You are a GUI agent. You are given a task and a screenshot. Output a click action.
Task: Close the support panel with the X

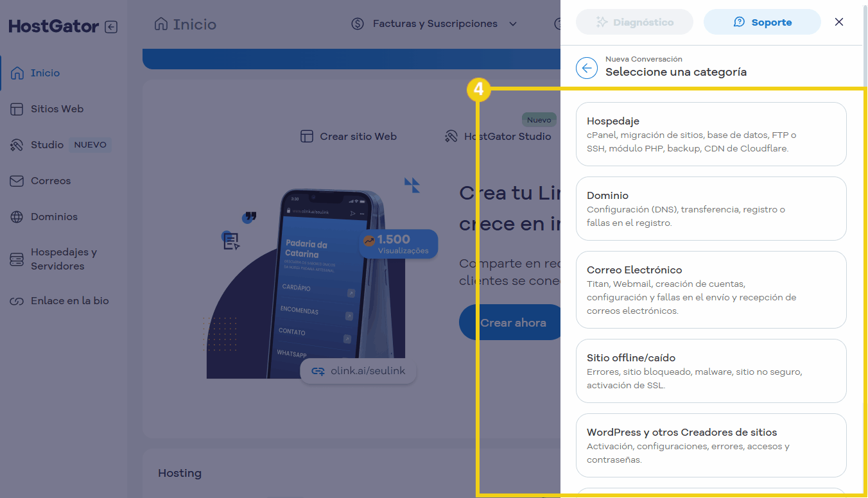[839, 22]
